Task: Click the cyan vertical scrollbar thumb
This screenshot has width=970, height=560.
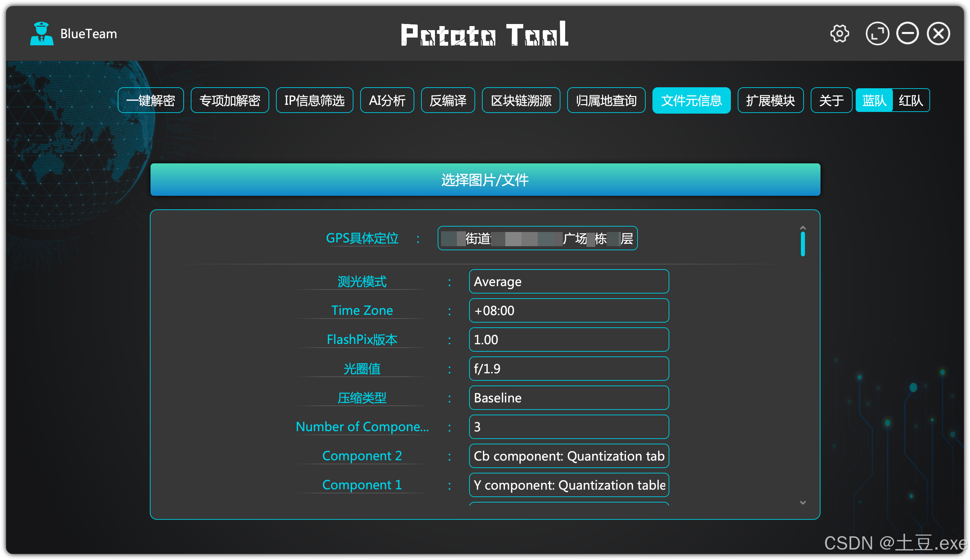Action: pyautogui.click(x=802, y=244)
